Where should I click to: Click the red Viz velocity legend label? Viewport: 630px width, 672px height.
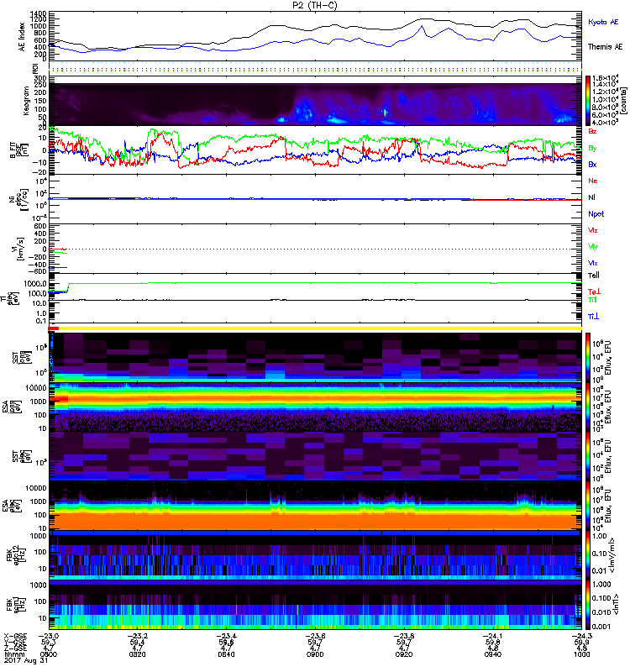593,230
